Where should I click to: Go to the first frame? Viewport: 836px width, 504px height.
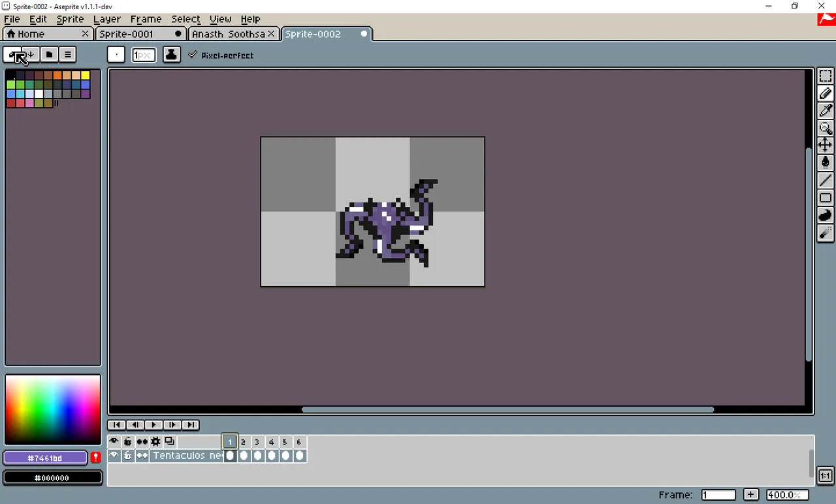[117, 425]
